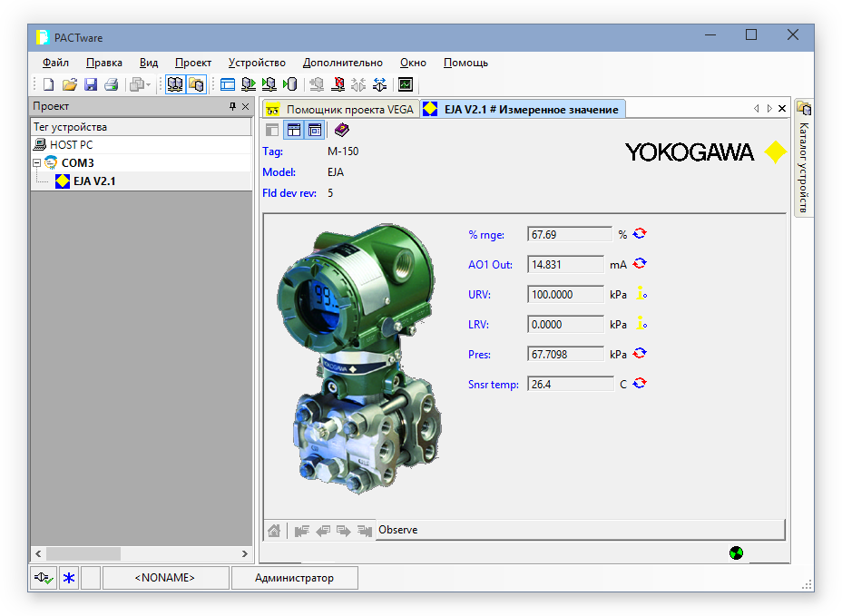Image resolution: width=842 pixels, height=616 pixels.
Task: Close the active document tab with X
Action: pyautogui.click(x=782, y=109)
